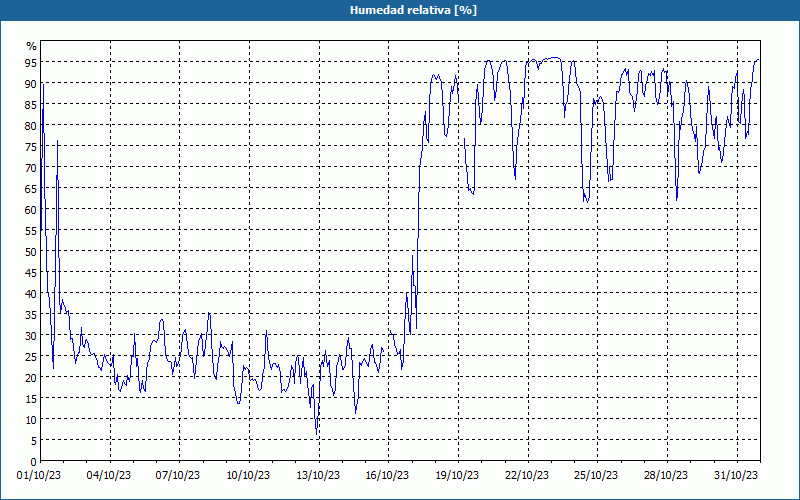The height and width of the screenshot is (500, 800).
Task: Select the 85 value on the Y axis
Action: [x=31, y=104]
